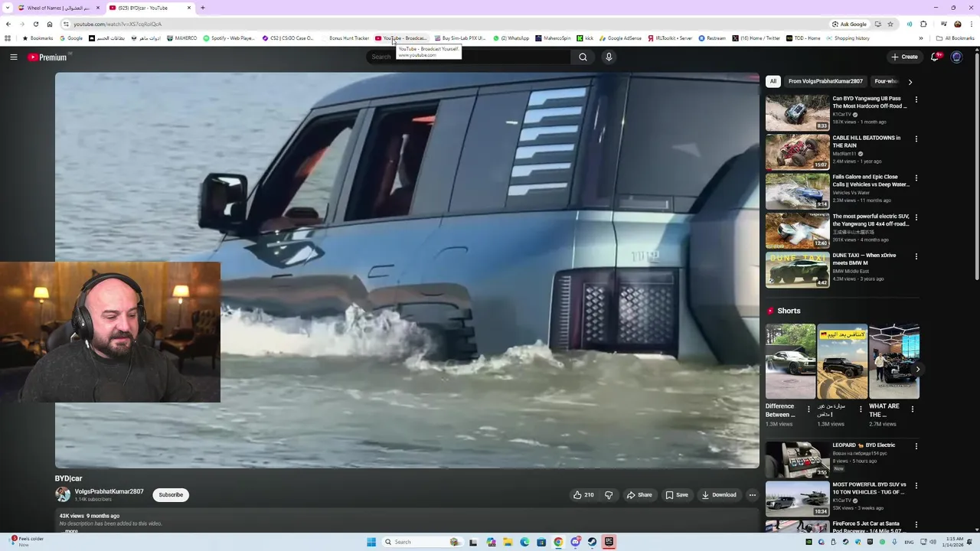Screen dimensions: 980x551
Task: Click the search magnifier button
Action: (583, 57)
